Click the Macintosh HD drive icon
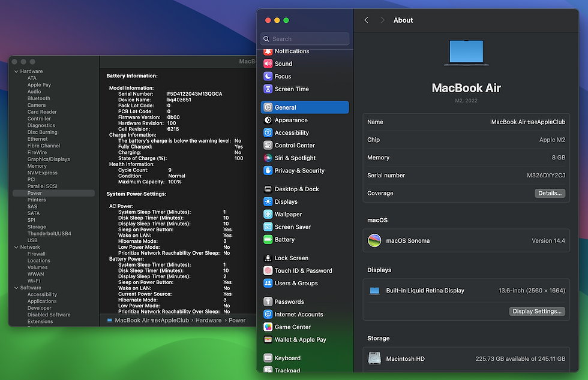The height and width of the screenshot is (380, 588). 374,358
